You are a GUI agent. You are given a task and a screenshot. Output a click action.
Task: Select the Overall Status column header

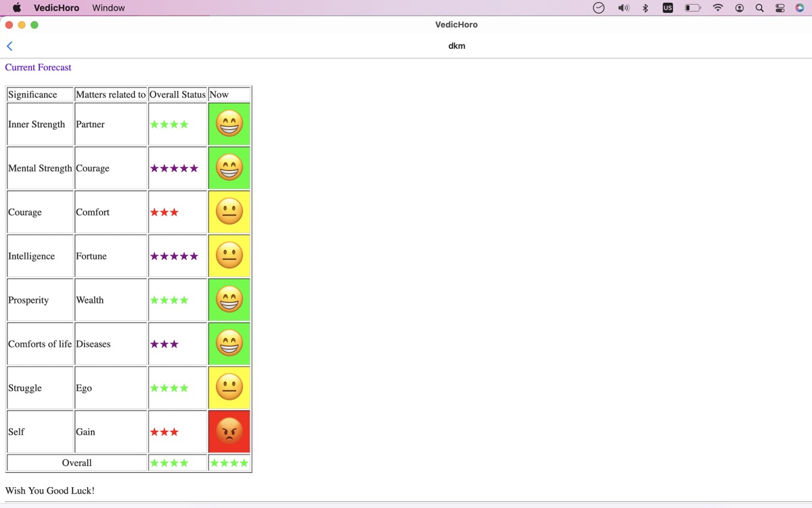click(x=177, y=94)
